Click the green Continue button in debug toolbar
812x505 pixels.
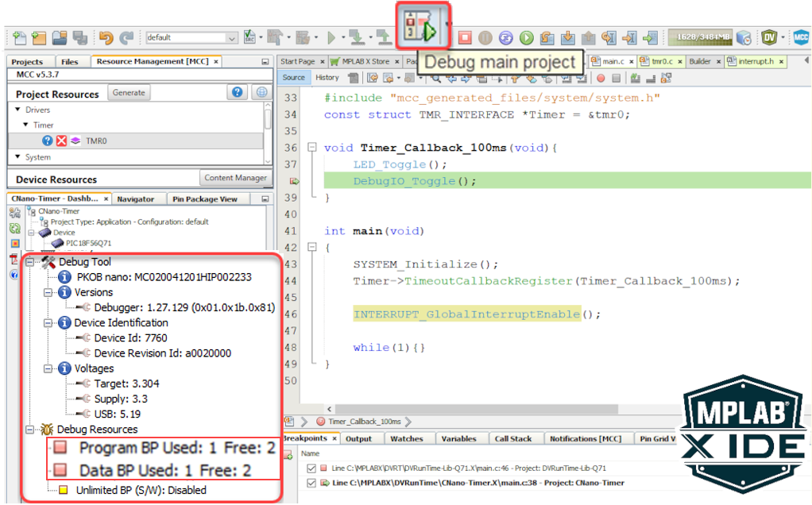(526, 37)
